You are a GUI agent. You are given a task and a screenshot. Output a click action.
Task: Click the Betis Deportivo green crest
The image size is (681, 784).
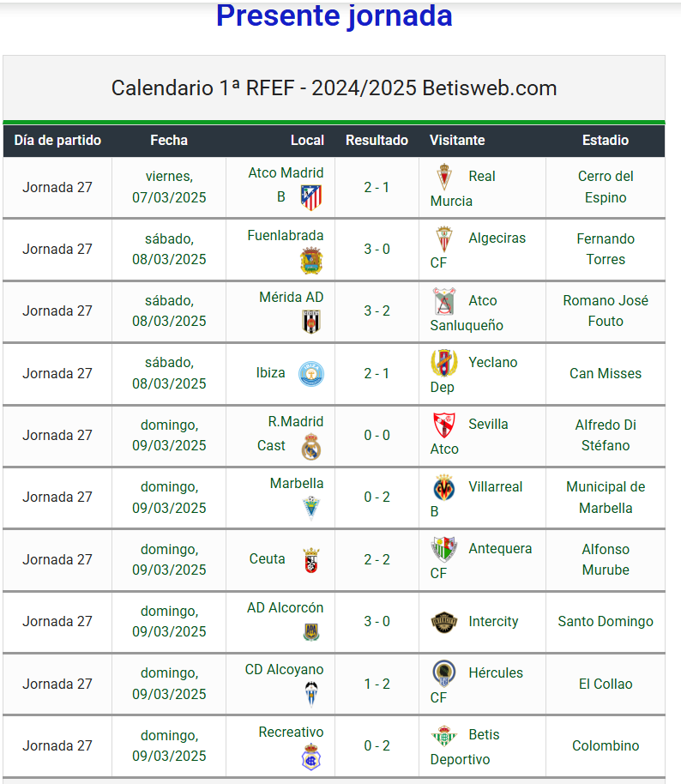click(443, 735)
